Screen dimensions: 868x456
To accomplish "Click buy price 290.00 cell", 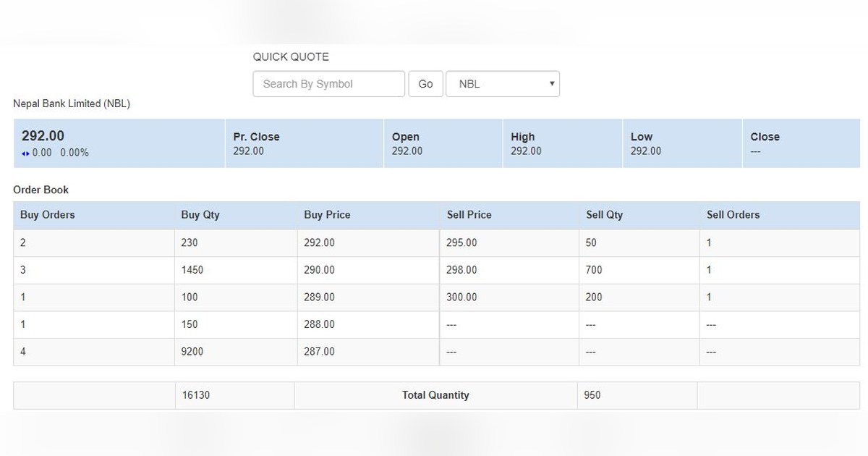I will [368, 270].
